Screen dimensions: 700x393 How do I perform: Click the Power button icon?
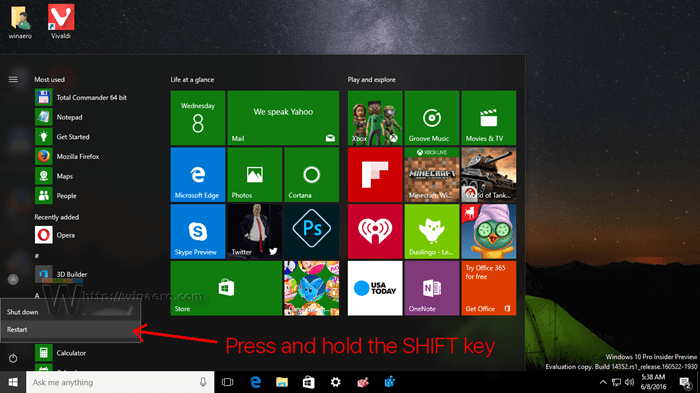coord(13,358)
